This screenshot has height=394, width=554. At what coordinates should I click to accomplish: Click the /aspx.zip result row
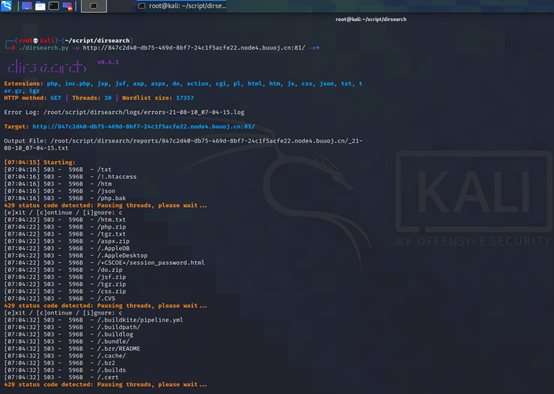click(67, 241)
